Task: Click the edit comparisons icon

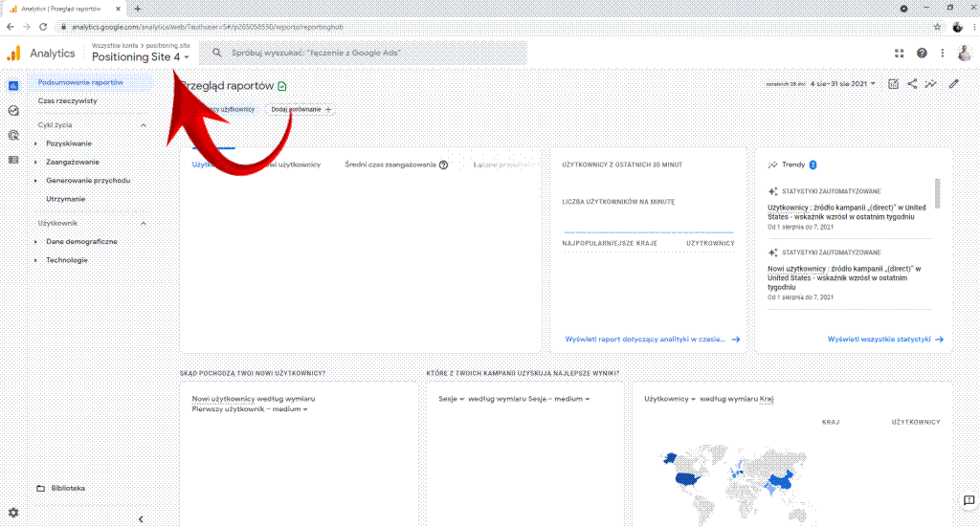Action: 893,83
